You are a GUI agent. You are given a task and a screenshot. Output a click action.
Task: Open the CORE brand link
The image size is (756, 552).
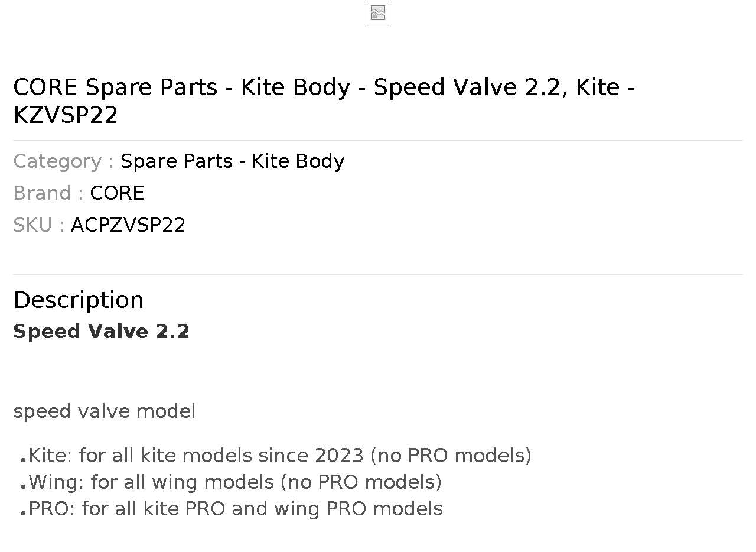click(x=117, y=193)
